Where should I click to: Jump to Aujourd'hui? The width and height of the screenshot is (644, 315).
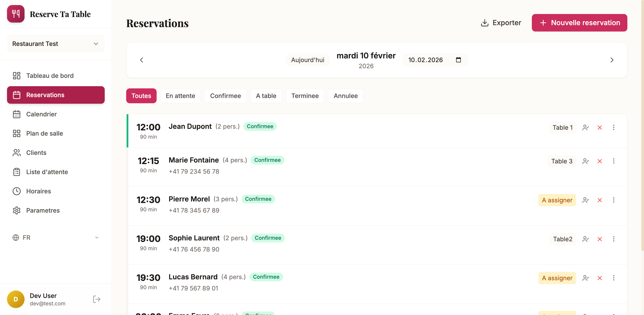(308, 60)
